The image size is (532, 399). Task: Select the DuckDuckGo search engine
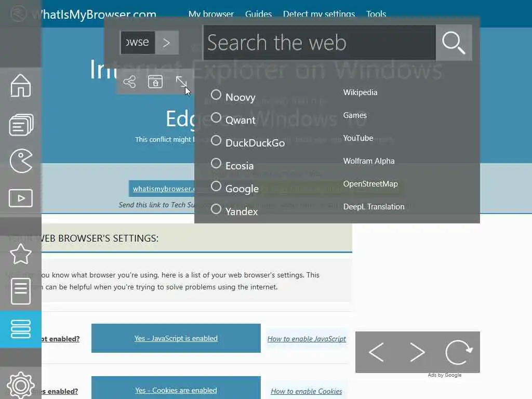pyautogui.click(x=248, y=142)
